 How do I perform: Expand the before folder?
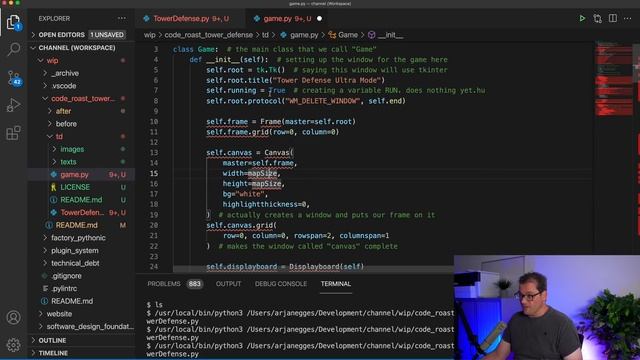click(81, 124)
